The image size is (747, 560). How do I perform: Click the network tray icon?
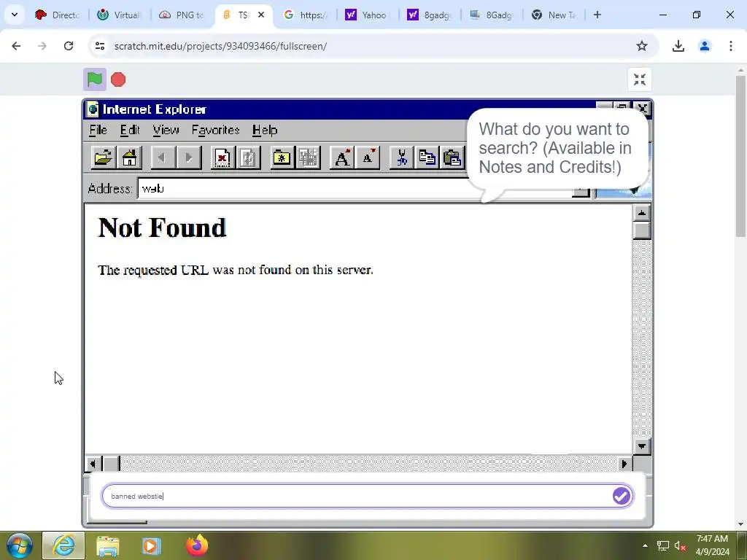click(x=662, y=545)
